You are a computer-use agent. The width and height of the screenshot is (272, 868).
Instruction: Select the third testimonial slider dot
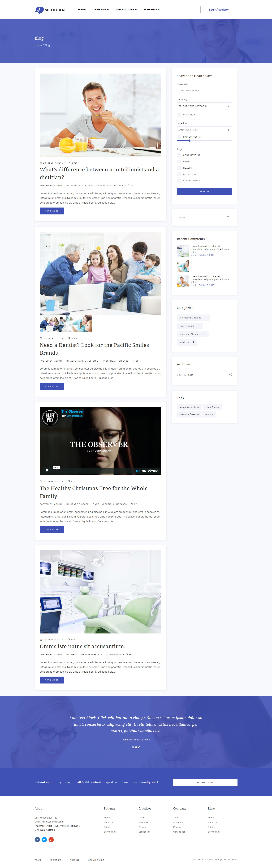point(139,747)
